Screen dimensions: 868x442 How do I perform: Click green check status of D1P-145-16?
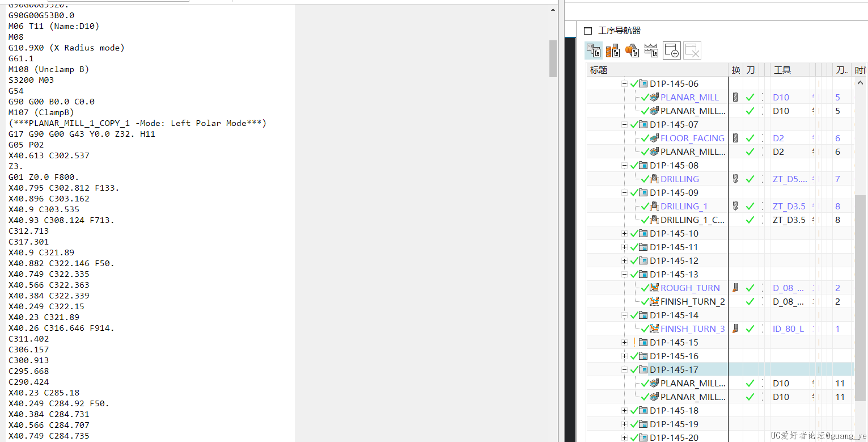click(x=634, y=356)
